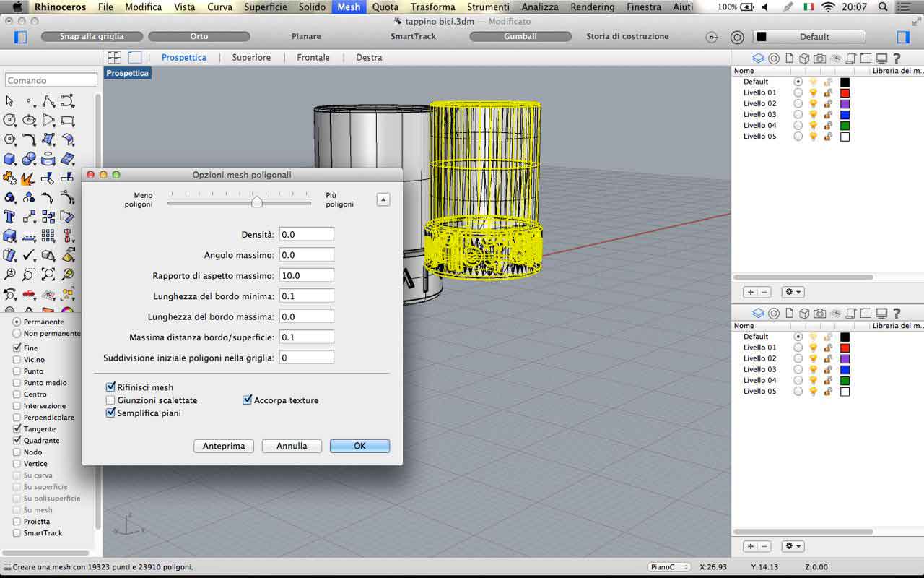The image size is (924, 578).
Task: Click the Annulla button
Action: 292,446
